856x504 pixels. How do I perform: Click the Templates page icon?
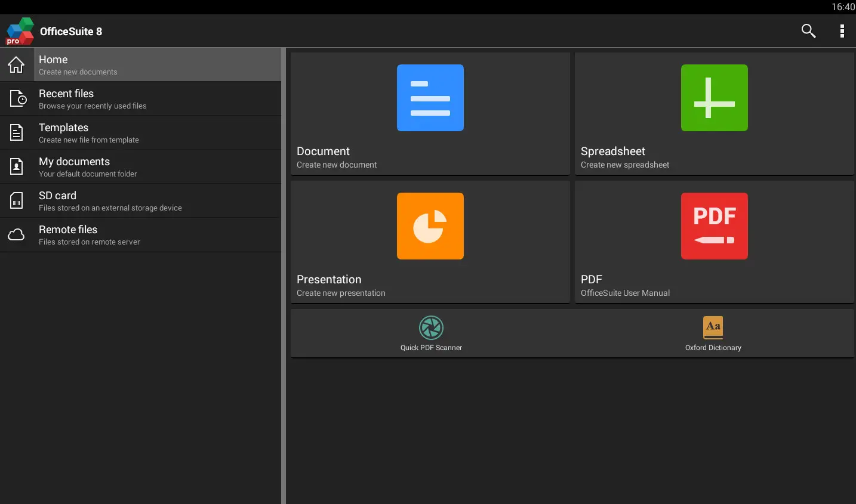[17, 132]
